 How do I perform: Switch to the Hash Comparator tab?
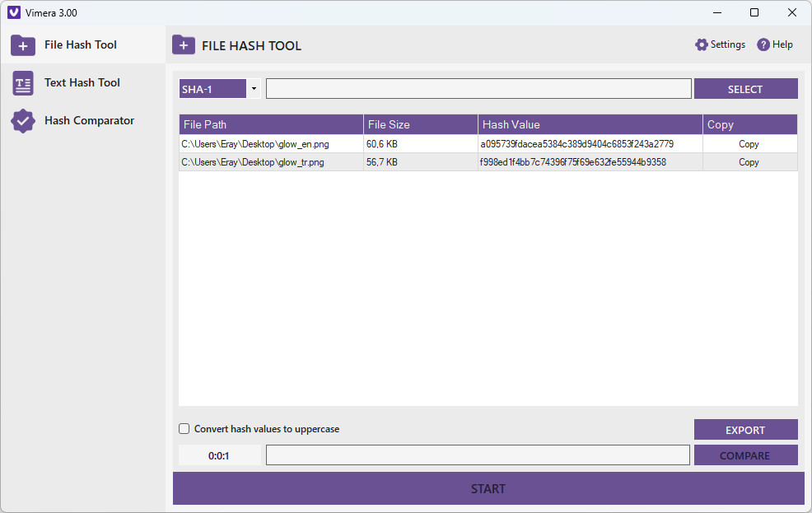pos(83,120)
